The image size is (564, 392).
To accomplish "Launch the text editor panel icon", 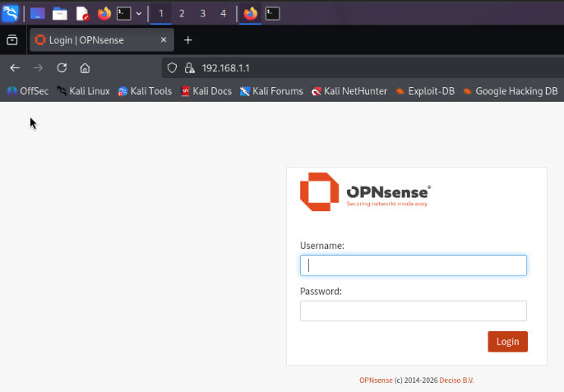I will pyautogui.click(x=82, y=14).
